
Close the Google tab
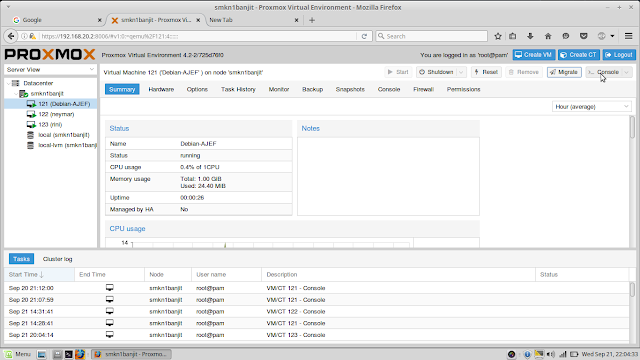(x=100, y=20)
